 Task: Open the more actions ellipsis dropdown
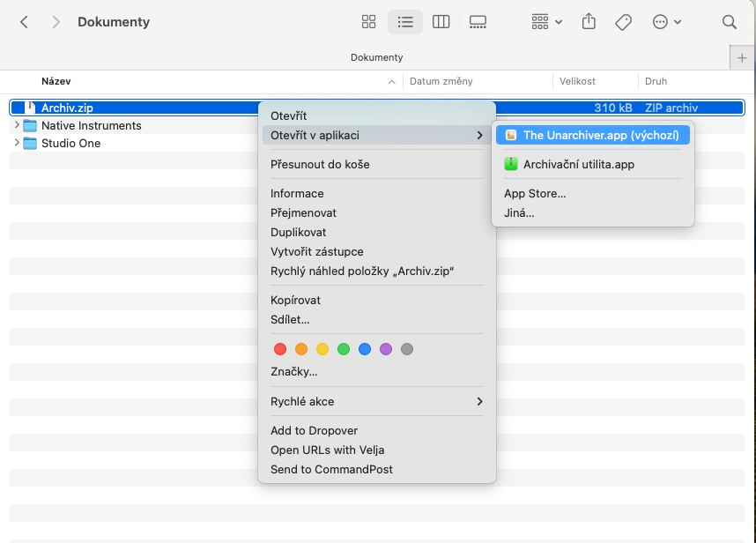(x=666, y=22)
